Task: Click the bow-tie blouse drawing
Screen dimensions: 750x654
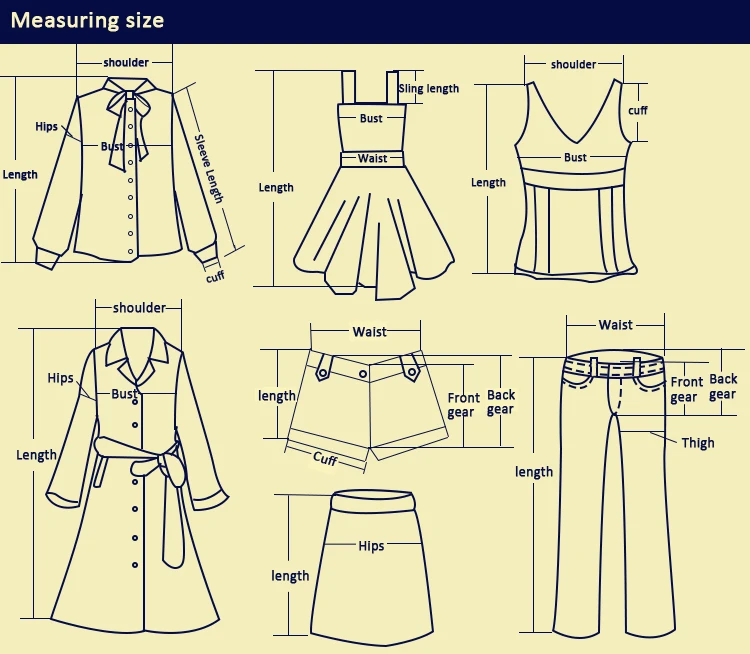Action: point(125,173)
